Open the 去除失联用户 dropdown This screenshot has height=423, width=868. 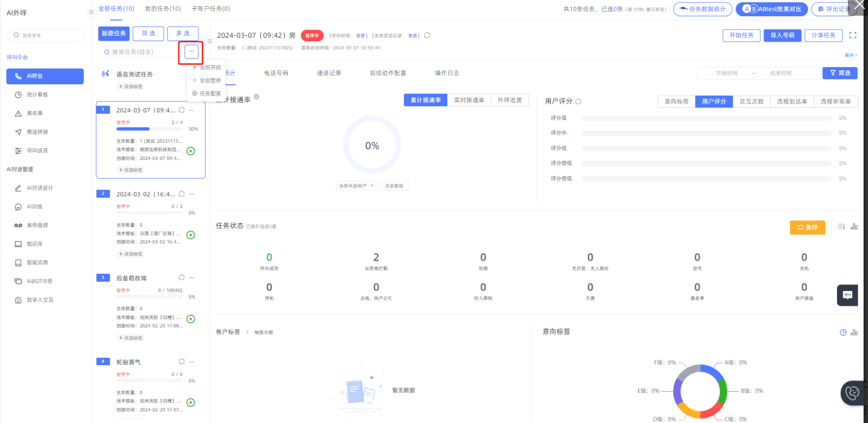tap(357, 186)
